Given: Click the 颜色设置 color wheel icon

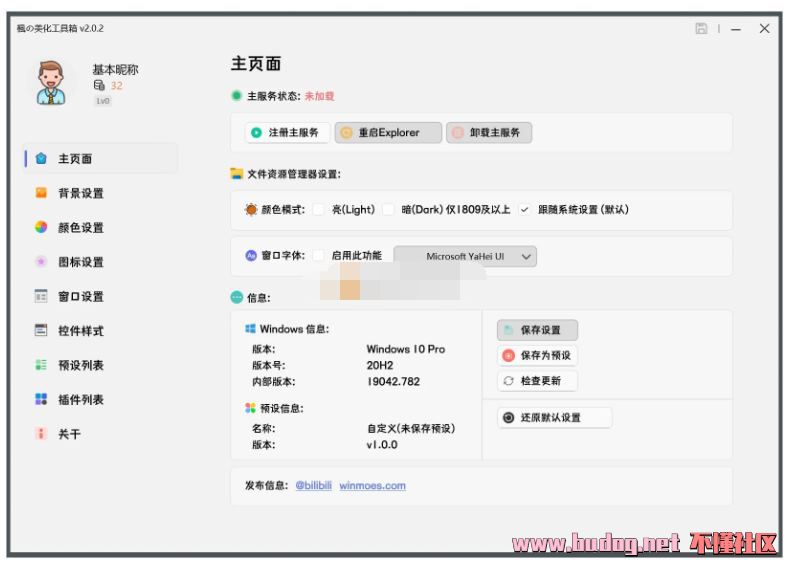Looking at the screenshot, I should click(x=41, y=227).
